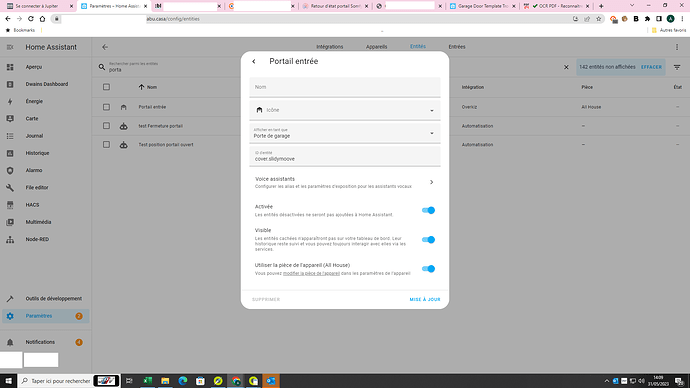Viewport: 690px width, 388px height.
Task: Edit the ID d'entité field
Action: pyautogui.click(x=345, y=156)
